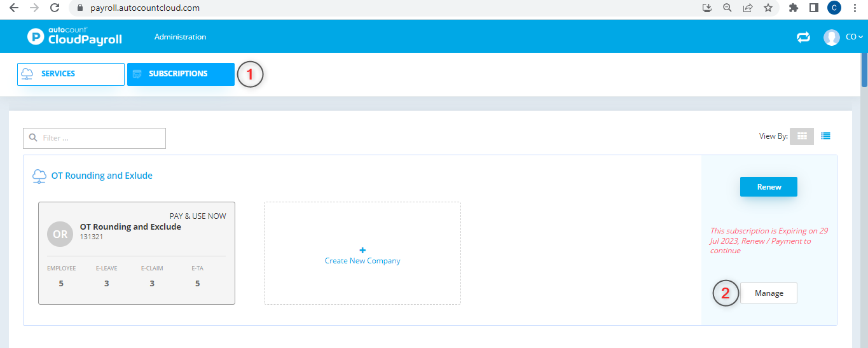Click into the Filter search field

[94, 138]
